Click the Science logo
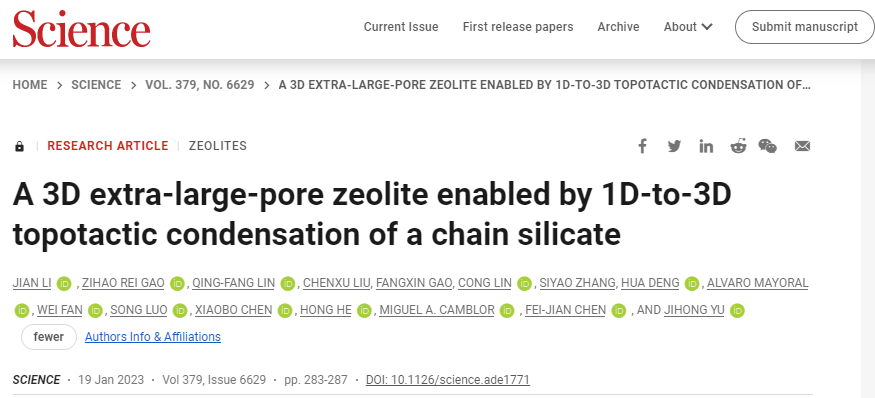Viewport: 875px width, 398px height. click(81, 28)
